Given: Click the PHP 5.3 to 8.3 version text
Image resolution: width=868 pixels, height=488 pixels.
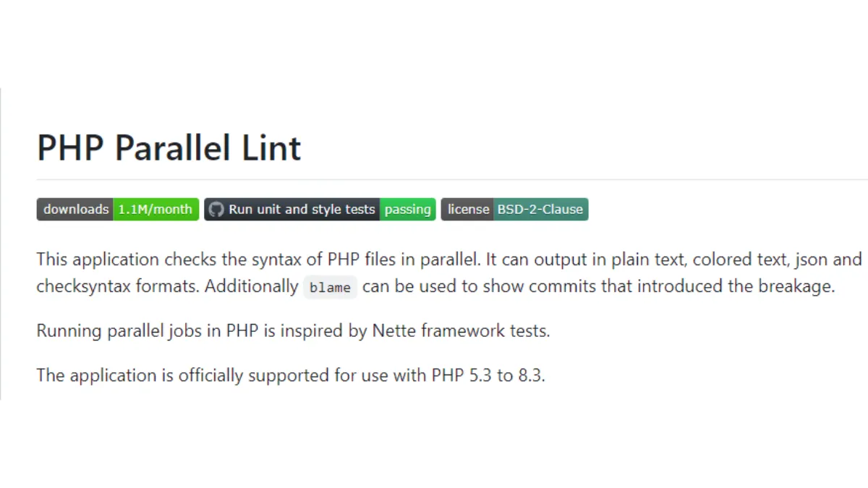Looking at the screenshot, I should (x=488, y=375).
